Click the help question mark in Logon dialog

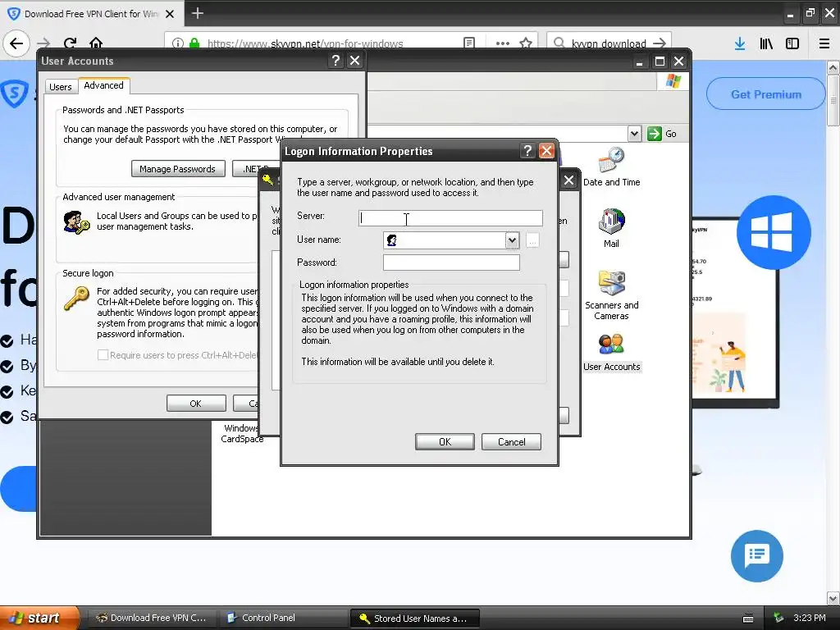coord(527,151)
